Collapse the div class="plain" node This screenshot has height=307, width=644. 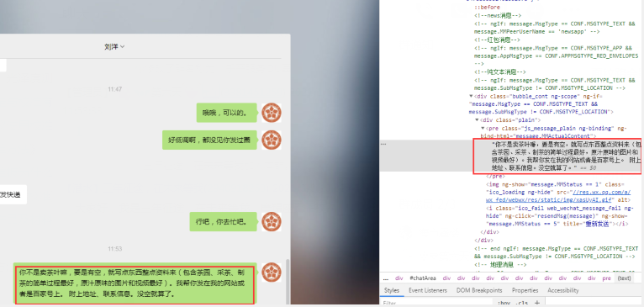pos(477,120)
